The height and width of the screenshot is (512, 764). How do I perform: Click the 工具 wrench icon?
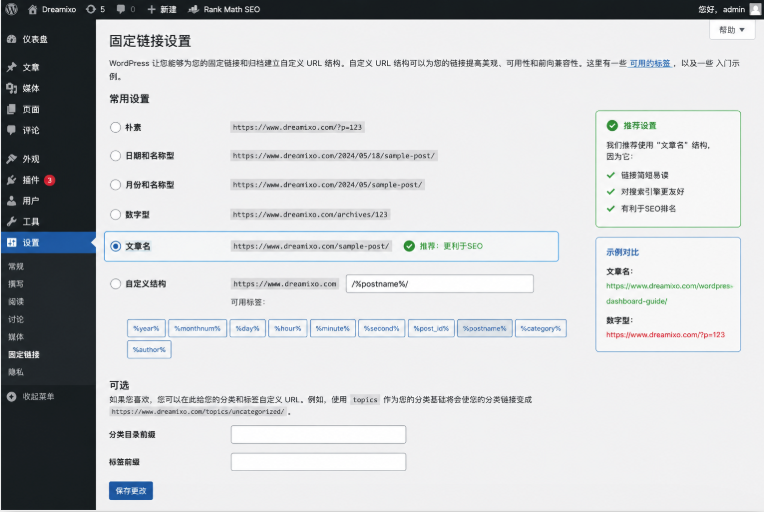[x=12, y=222]
